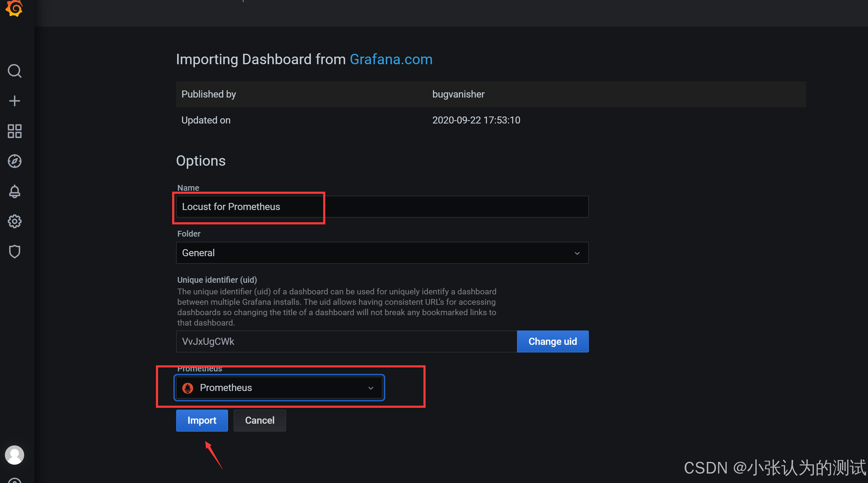Viewport: 868px width, 483px height.
Task: Open the search magnifier icon in the sidebar
Action: point(14,71)
